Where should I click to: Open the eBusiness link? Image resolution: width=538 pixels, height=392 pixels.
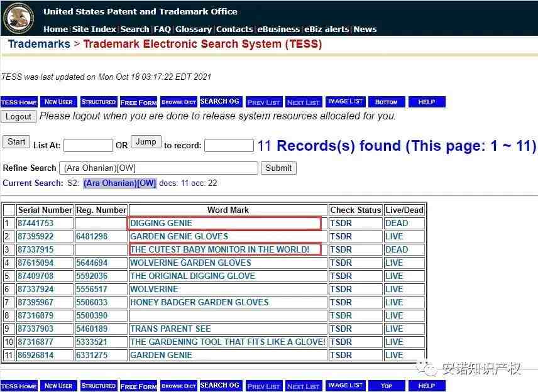point(278,29)
